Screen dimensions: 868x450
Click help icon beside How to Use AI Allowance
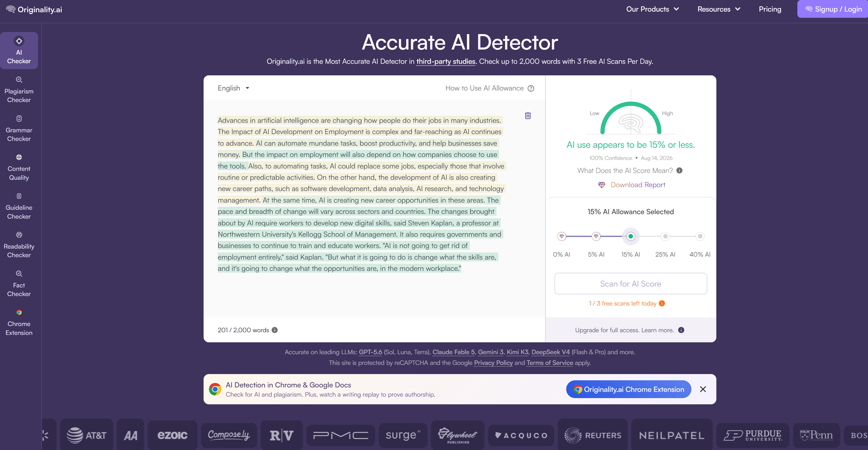[531, 88]
